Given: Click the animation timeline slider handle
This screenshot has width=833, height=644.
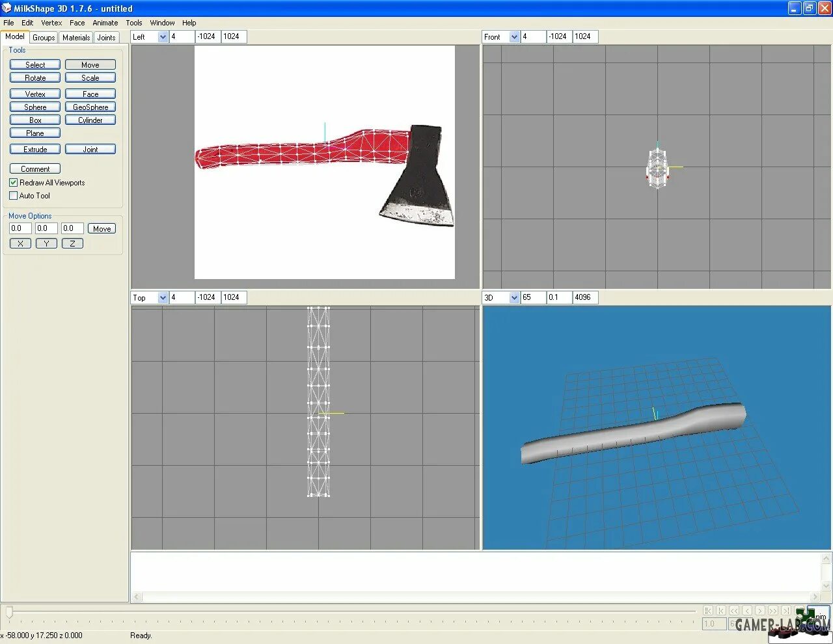Looking at the screenshot, I should 9,611.
